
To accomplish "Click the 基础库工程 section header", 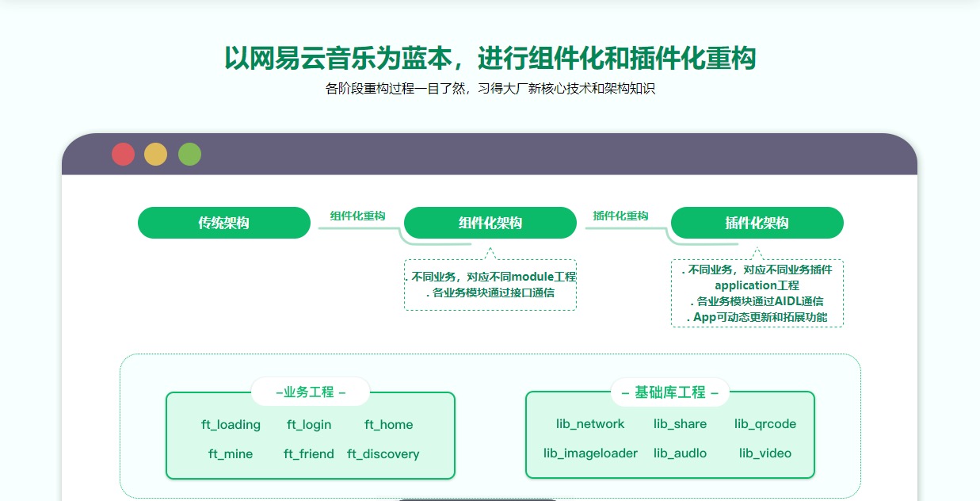I will [670, 392].
